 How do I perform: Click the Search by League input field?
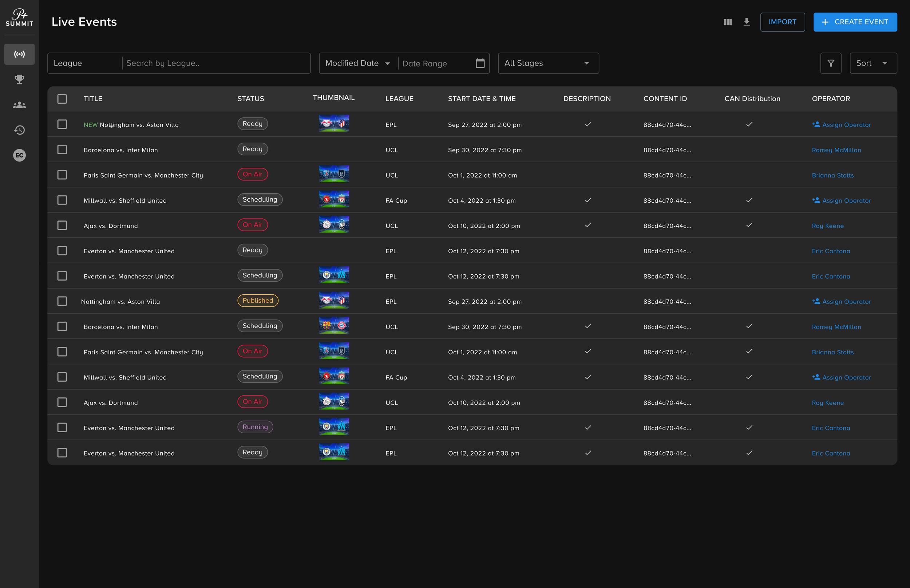(x=216, y=63)
